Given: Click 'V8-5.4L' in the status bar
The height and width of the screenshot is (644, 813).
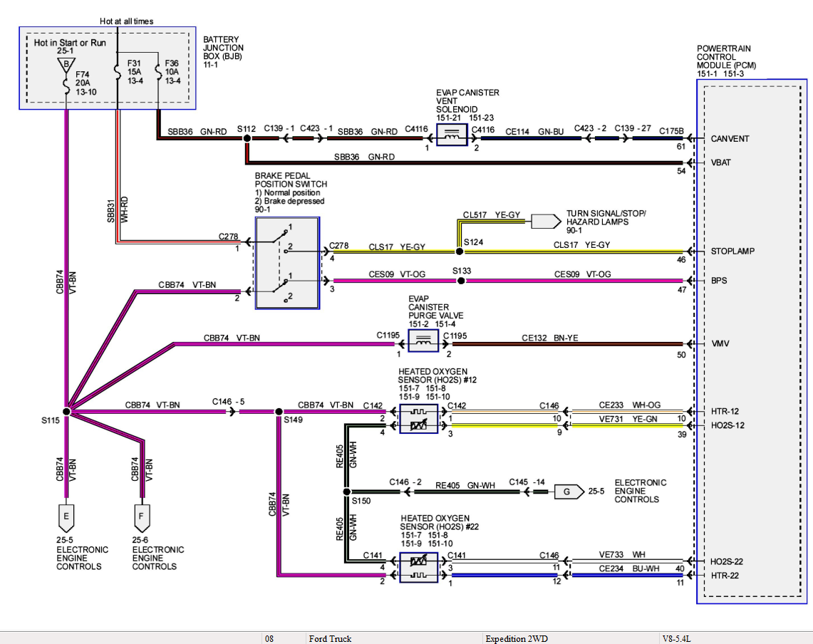Looking at the screenshot, I should point(677,639).
